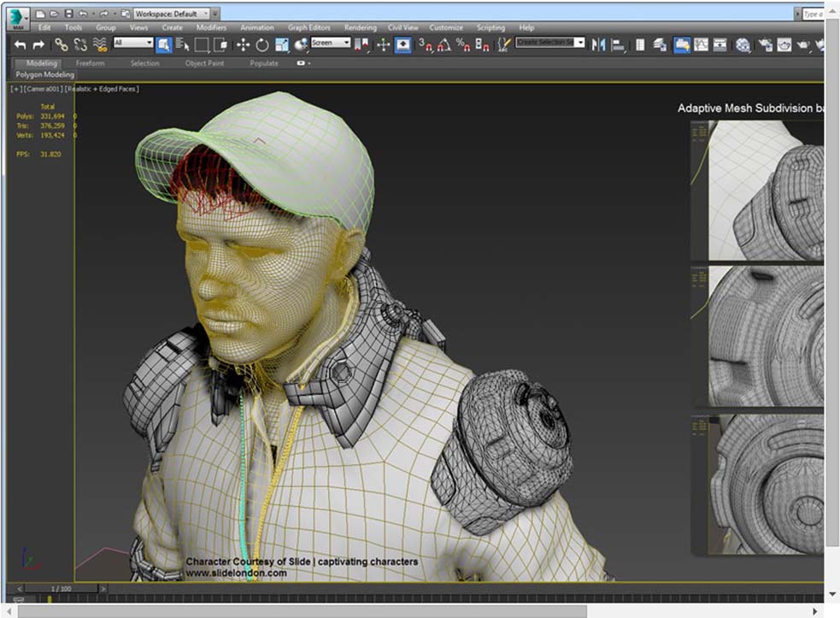Open the Modifiers menu
This screenshot has width=840, height=618.
pyautogui.click(x=211, y=27)
